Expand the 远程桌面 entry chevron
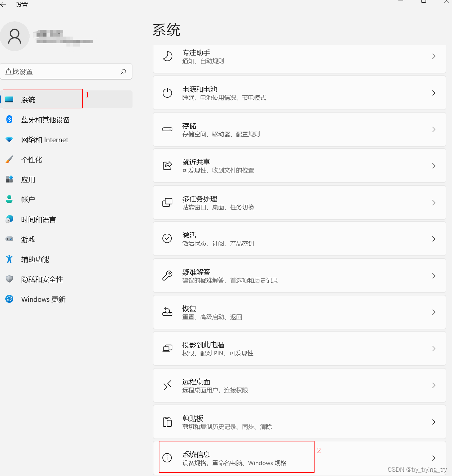This screenshot has height=476, width=452. (434, 385)
